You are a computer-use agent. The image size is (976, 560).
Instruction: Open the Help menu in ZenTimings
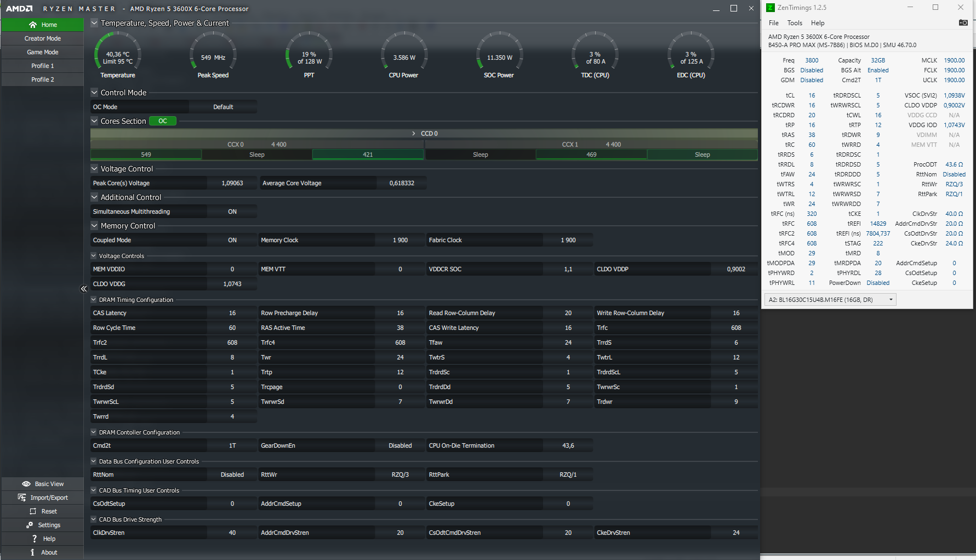coord(818,23)
